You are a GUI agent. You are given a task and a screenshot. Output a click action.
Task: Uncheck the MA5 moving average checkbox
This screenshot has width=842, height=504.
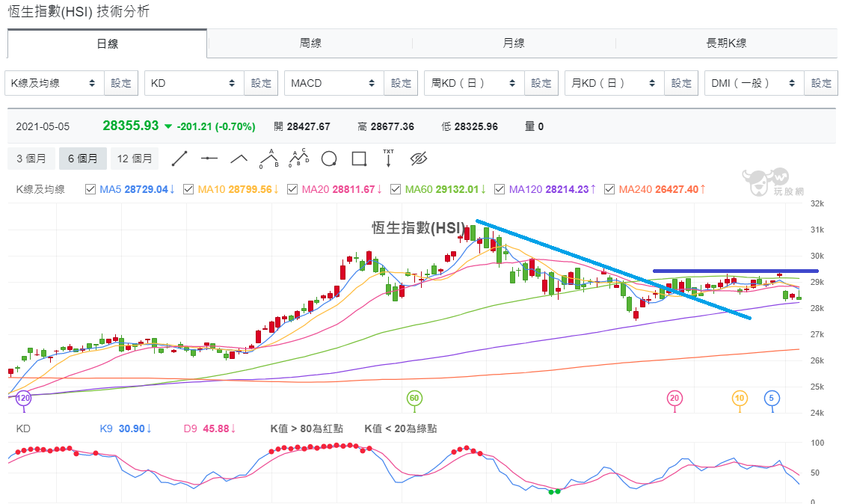coord(90,189)
